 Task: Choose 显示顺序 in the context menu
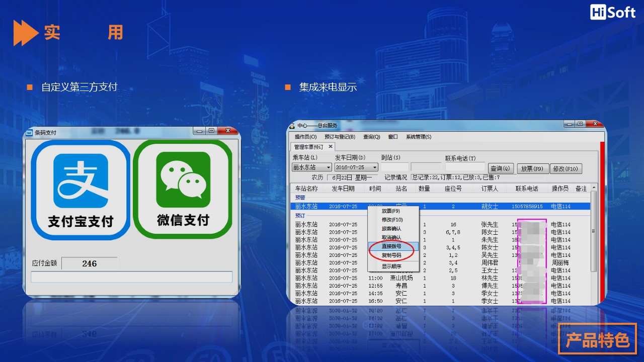[393, 266]
